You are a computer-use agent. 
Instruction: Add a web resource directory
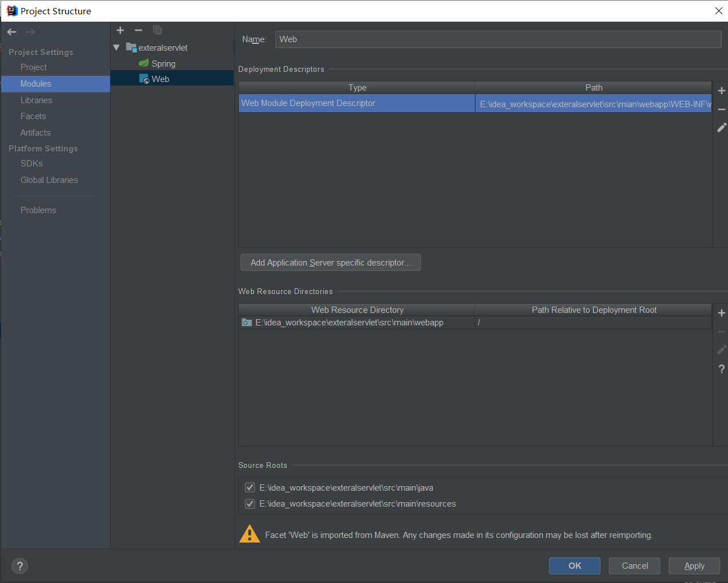(x=721, y=313)
